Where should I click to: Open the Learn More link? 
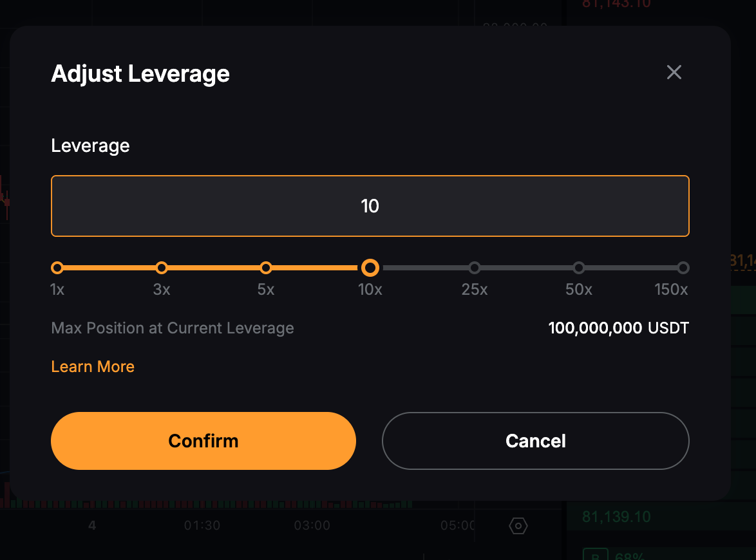tap(93, 366)
